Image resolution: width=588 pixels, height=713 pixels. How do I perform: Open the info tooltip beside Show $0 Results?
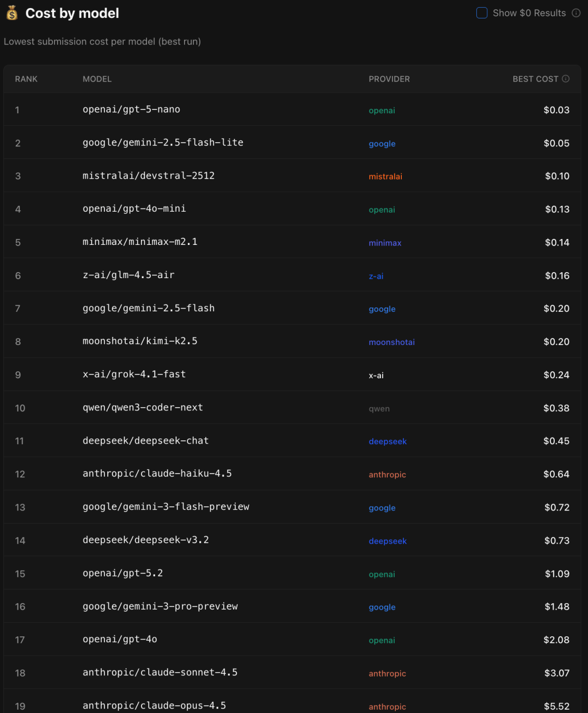coord(575,13)
